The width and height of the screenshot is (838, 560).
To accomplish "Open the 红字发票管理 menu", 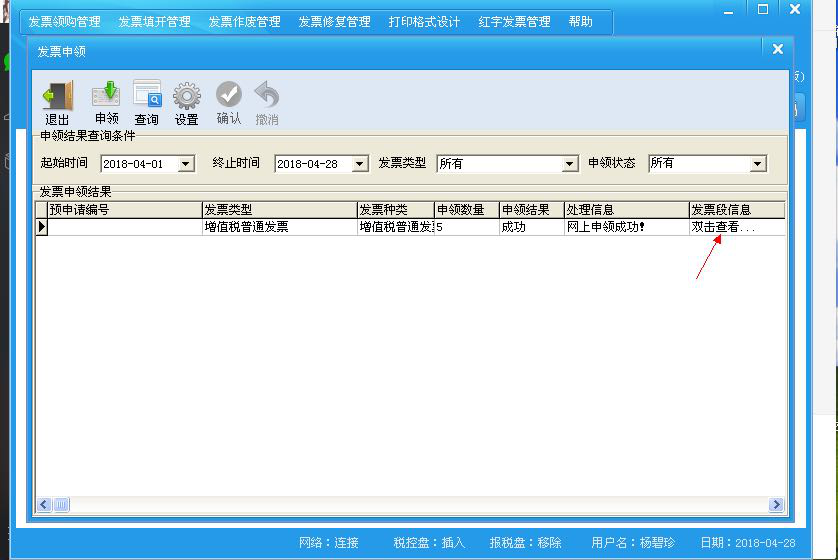I will tap(514, 21).
